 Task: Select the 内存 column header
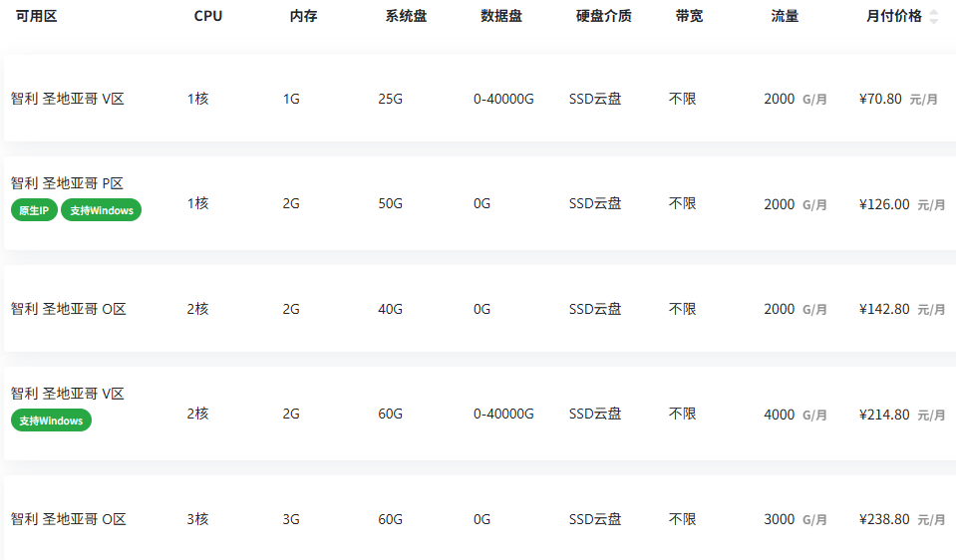click(x=303, y=16)
